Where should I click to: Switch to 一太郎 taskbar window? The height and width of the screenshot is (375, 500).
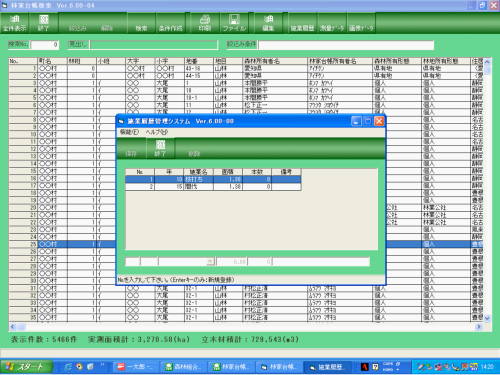pos(136,367)
